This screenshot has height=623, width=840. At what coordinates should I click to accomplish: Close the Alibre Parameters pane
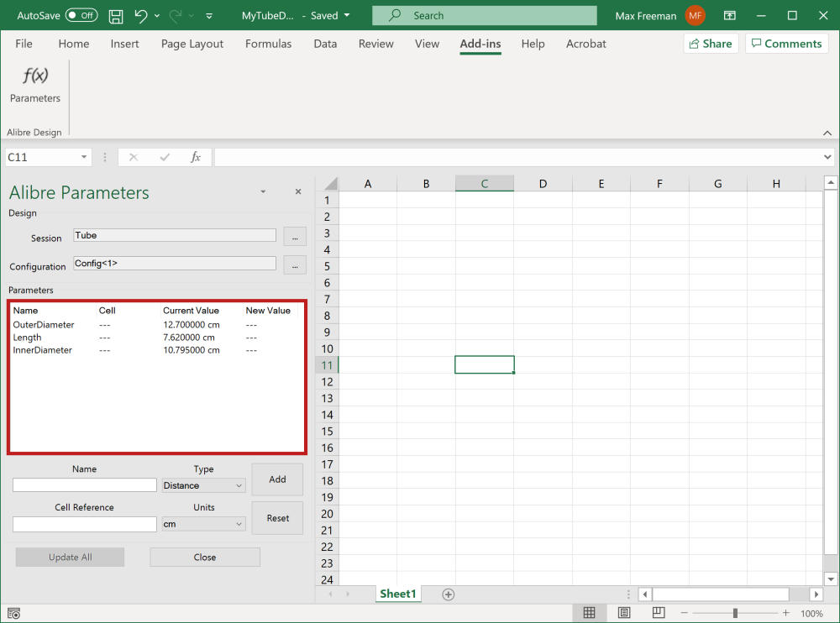click(298, 192)
